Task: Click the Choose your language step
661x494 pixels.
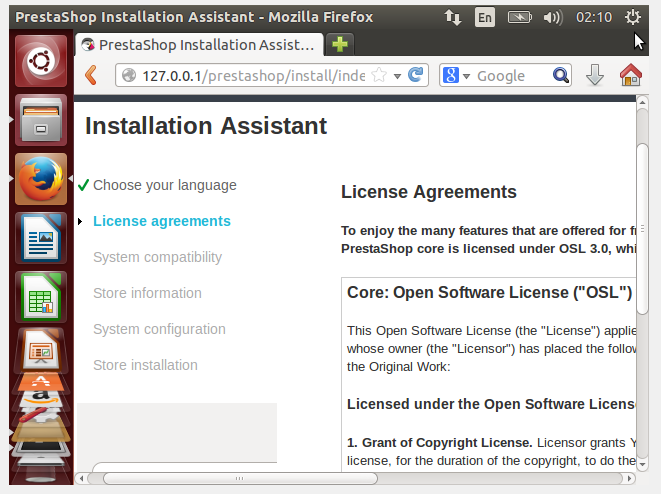Action: coord(165,185)
